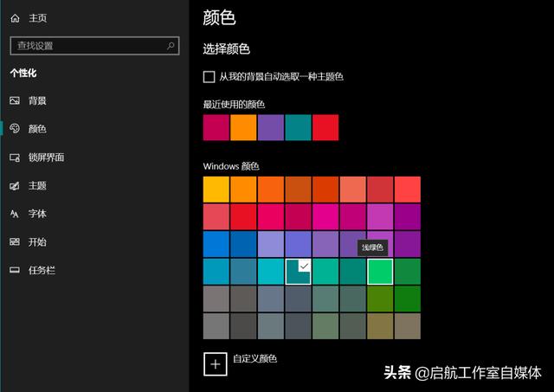Click the plus button for 自定义颜色
Viewport: 554px width, 392px height.
pyautogui.click(x=216, y=364)
